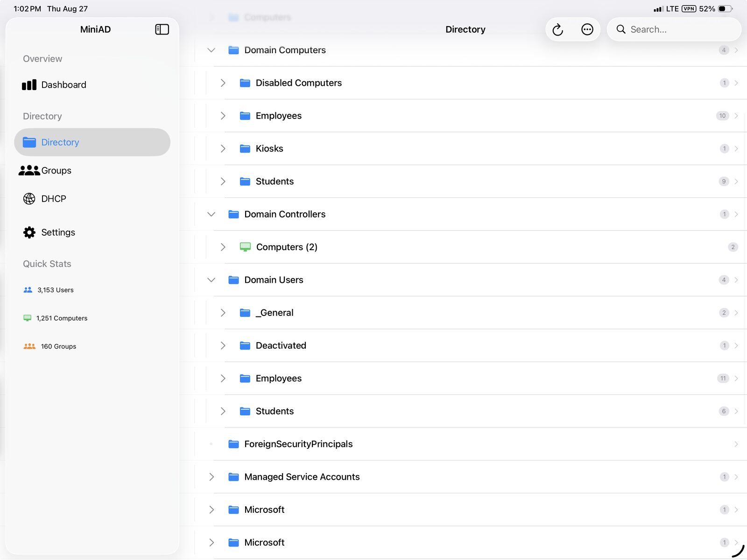Click the _General folder icon
Viewport: 747px width, 560px height.
(x=245, y=313)
